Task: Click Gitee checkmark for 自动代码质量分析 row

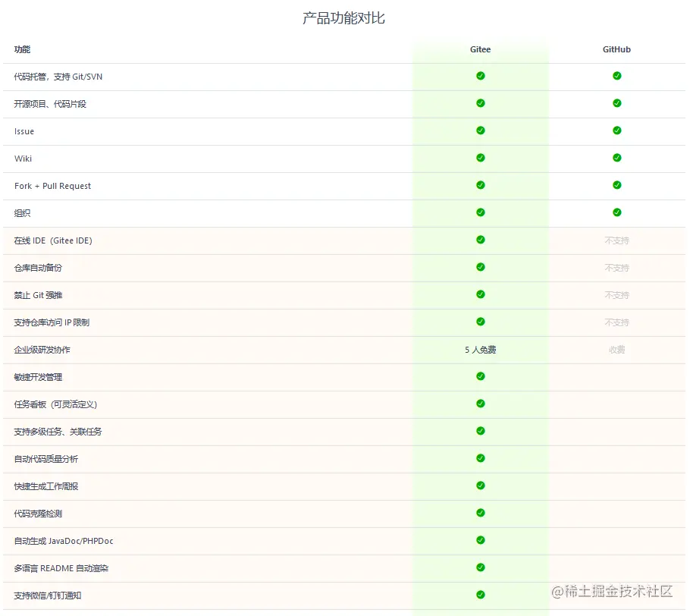Action: [481, 458]
